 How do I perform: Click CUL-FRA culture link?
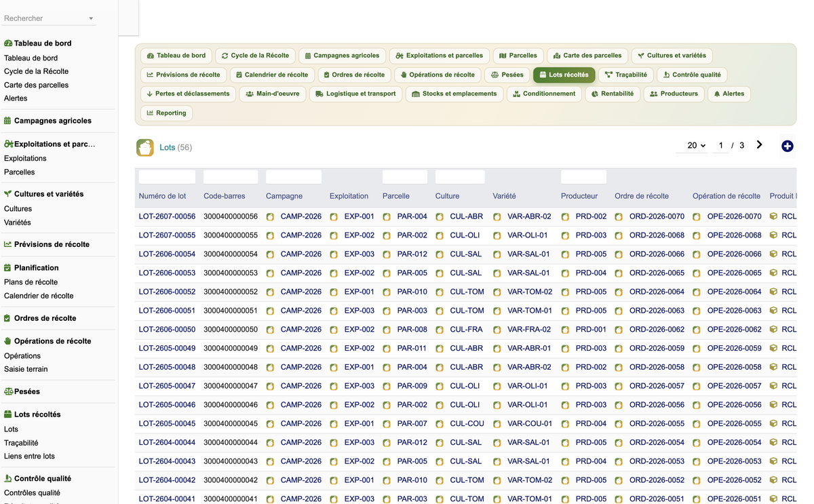pos(467,329)
